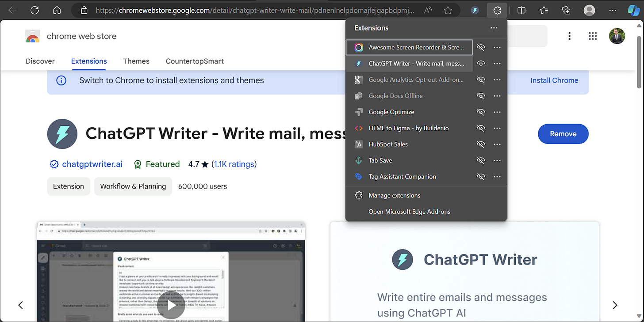Show Tab Save in toolbar

tap(481, 160)
